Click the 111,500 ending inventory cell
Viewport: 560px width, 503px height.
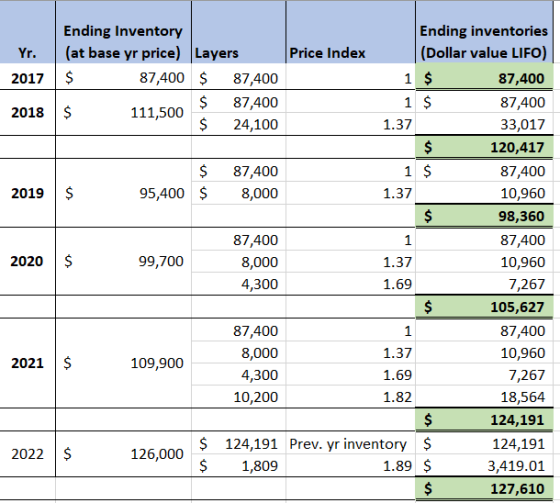click(x=123, y=113)
